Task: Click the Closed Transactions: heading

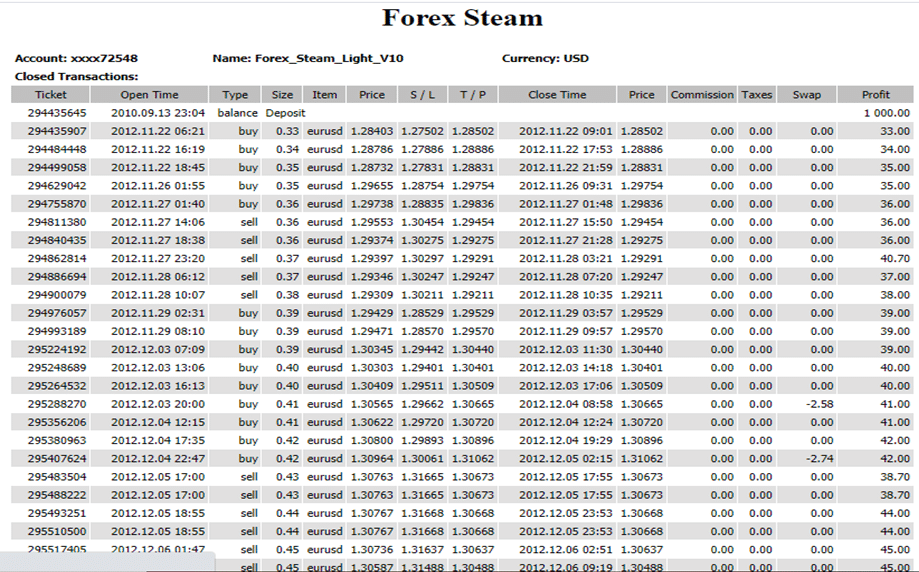Action: [x=77, y=76]
